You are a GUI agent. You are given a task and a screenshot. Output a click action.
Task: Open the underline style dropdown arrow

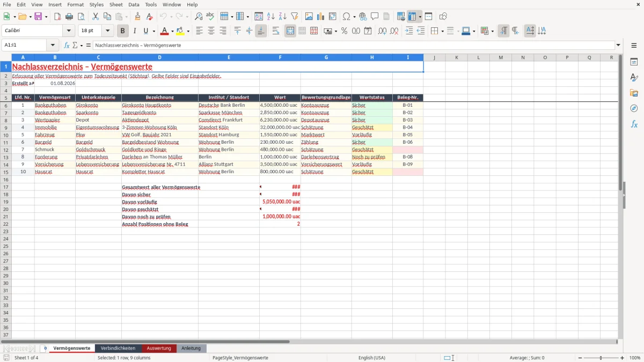153,31
